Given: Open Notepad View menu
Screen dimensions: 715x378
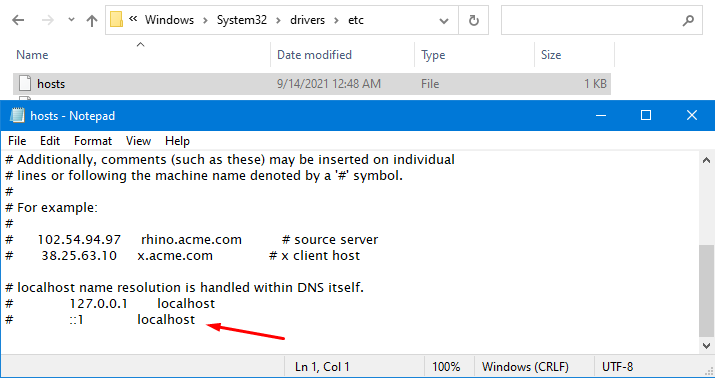Looking at the screenshot, I should click(138, 141).
